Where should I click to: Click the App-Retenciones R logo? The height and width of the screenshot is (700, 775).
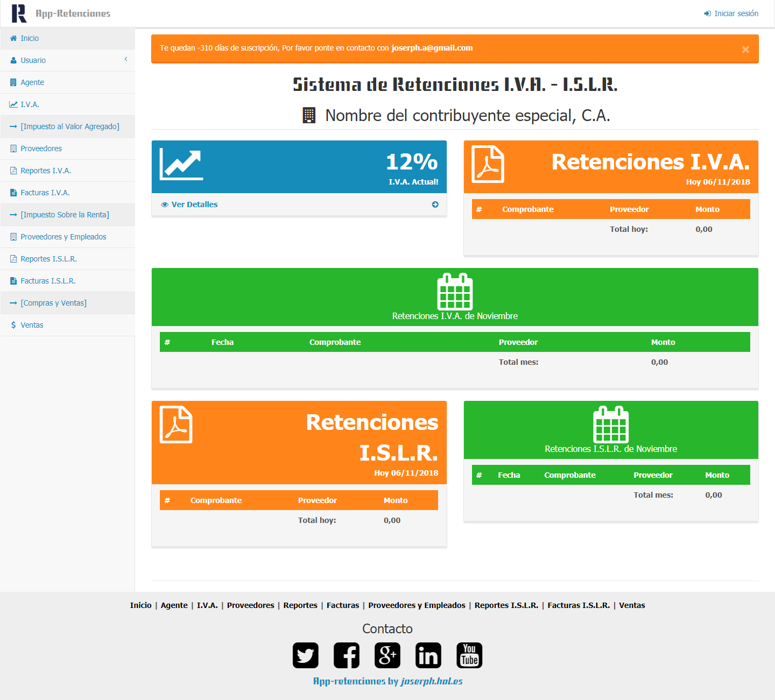[19, 13]
